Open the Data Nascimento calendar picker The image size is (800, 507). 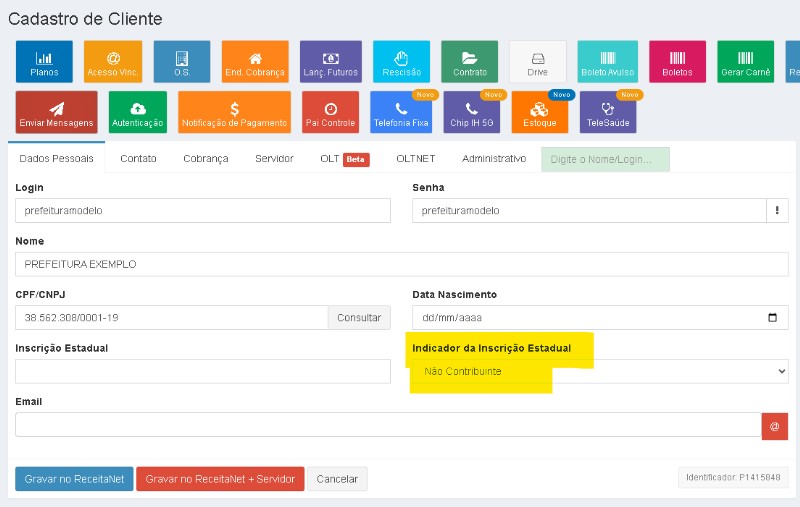[772, 318]
